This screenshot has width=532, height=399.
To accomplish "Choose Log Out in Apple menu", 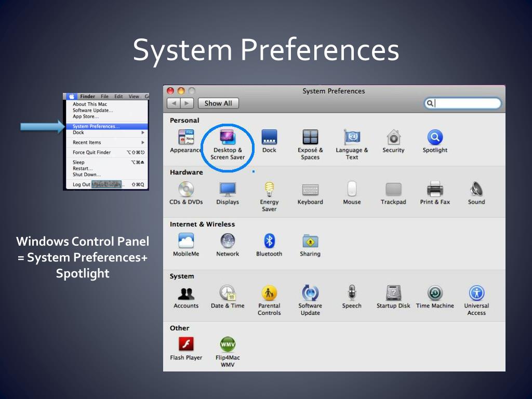I will pyautogui.click(x=106, y=184).
